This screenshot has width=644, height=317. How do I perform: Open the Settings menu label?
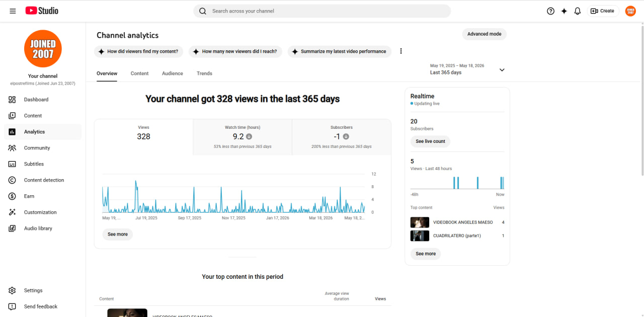pyautogui.click(x=33, y=290)
